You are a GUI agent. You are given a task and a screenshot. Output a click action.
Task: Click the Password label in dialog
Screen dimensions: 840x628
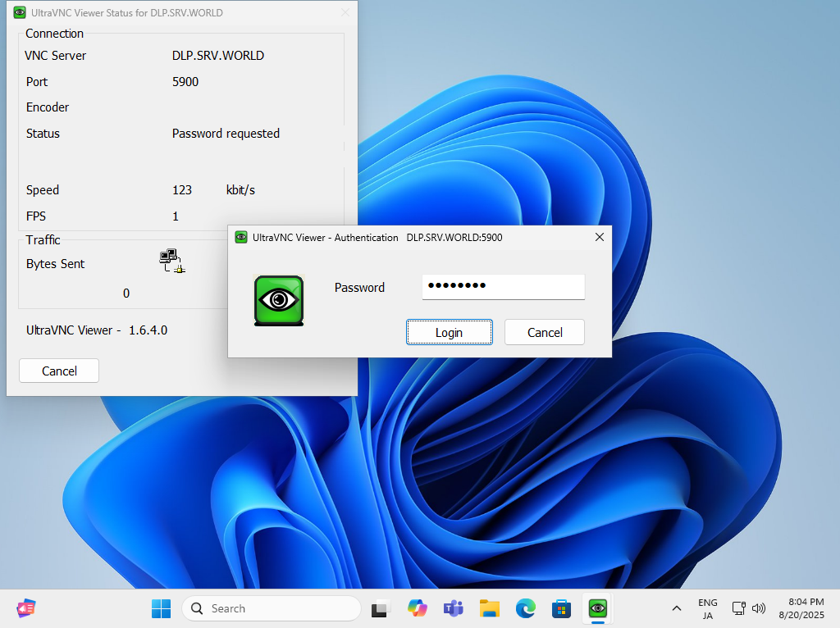click(x=359, y=288)
